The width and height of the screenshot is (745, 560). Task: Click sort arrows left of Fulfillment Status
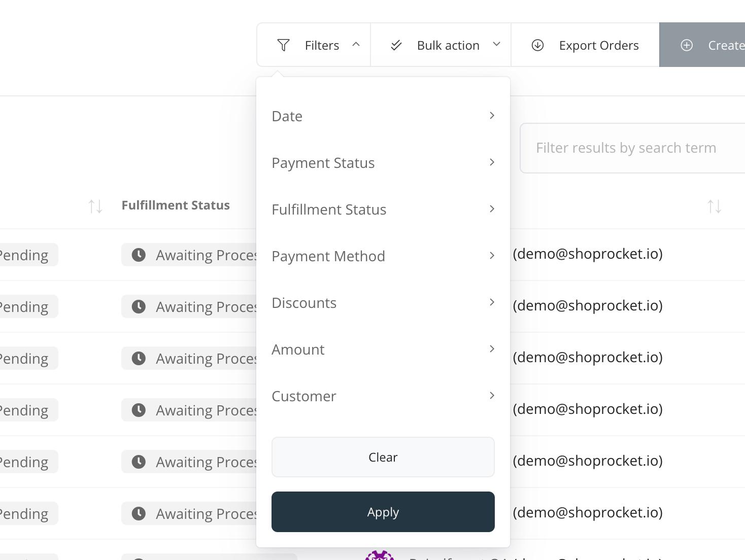[x=95, y=206]
